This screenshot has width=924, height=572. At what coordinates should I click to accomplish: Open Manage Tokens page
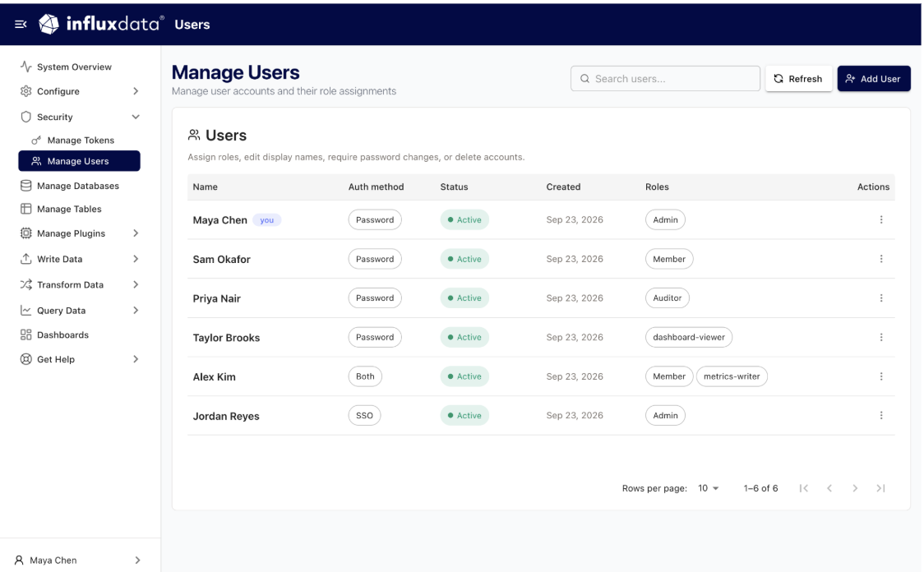click(79, 141)
